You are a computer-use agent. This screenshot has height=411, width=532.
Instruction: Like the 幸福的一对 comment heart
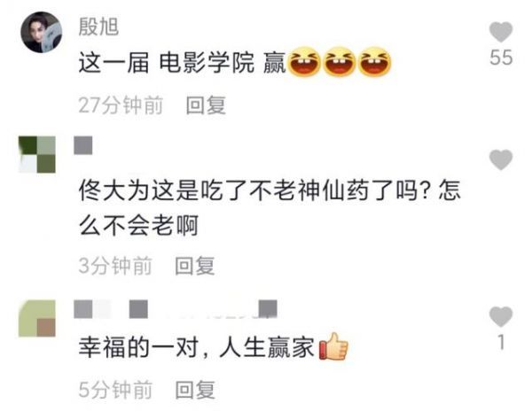[x=501, y=316]
